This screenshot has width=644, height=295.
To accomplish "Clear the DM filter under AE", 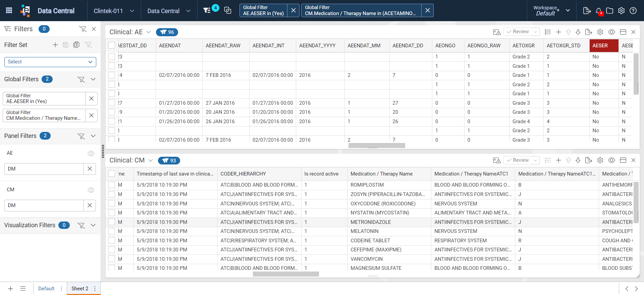I will 90,169.
